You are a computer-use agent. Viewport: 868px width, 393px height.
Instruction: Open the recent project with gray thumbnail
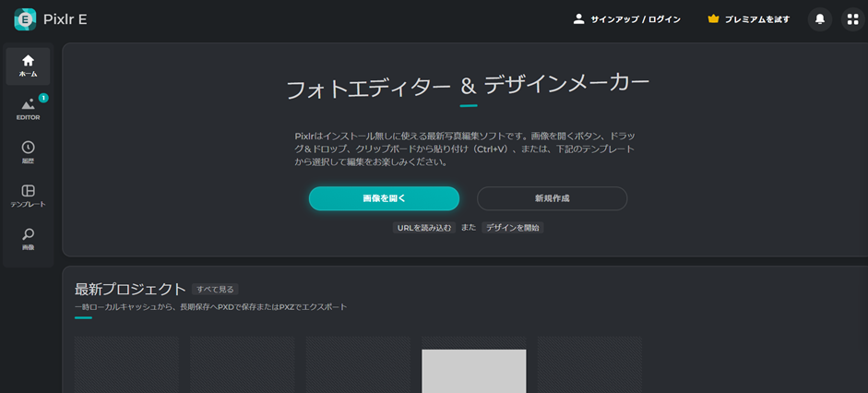[x=474, y=364]
